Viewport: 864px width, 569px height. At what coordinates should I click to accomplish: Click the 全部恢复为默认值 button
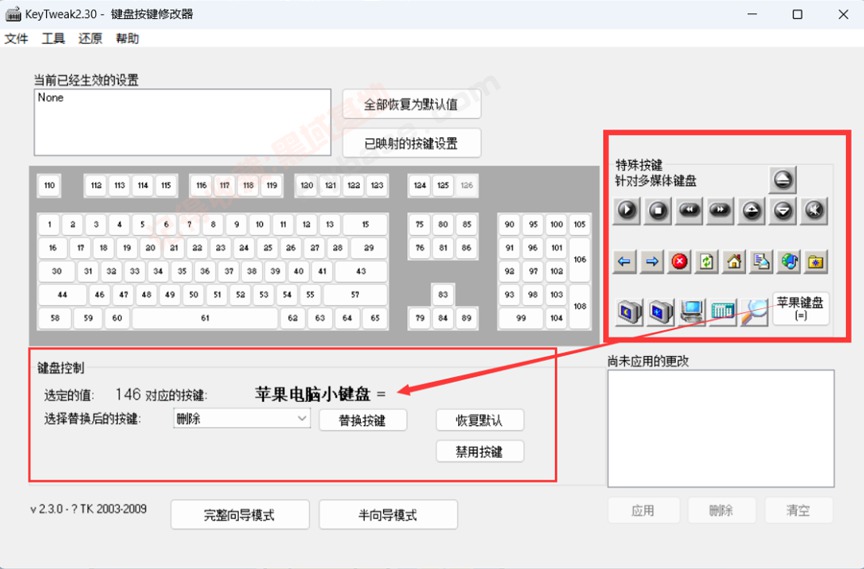click(411, 104)
